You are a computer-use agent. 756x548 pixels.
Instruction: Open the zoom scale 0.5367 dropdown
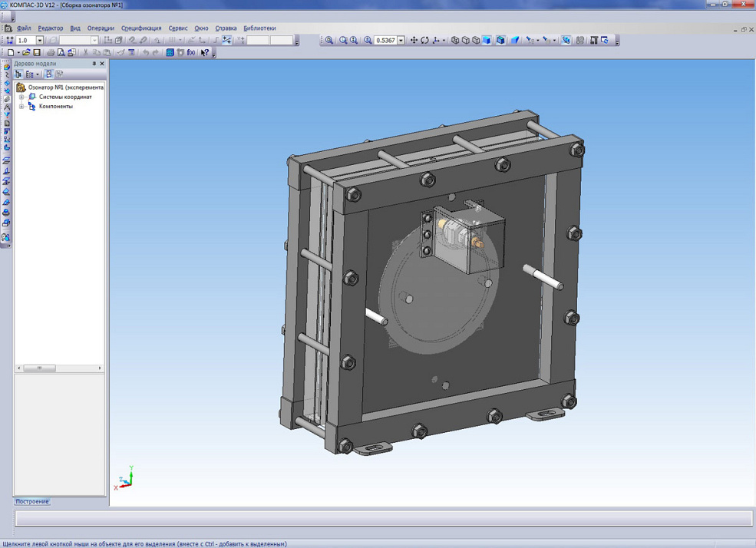click(401, 41)
